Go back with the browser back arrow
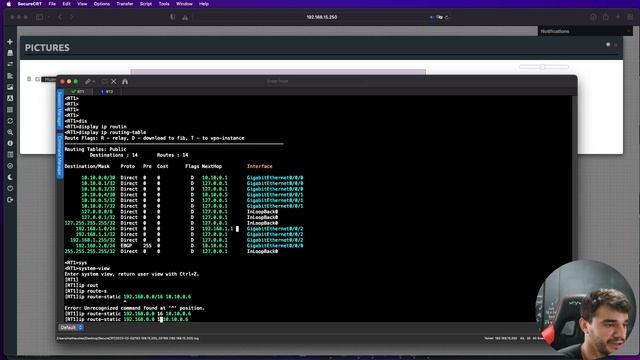The image size is (640, 360). tap(60, 17)
